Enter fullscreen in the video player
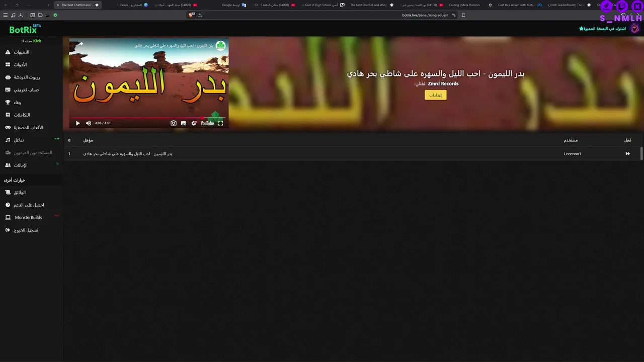This screenshot has width=644, height=362. pyautogui.click(x=220, y=123)
